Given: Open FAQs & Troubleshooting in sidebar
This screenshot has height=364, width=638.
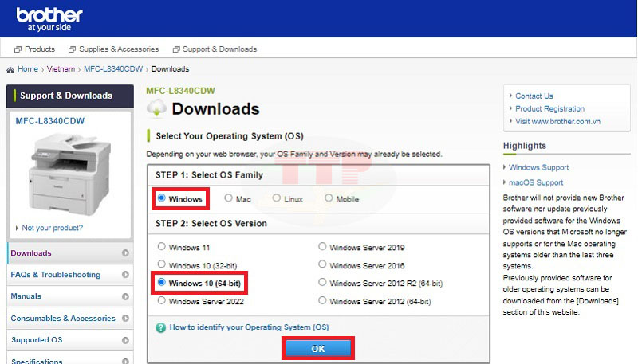Looking at the screenshot, I should (70, 275).
